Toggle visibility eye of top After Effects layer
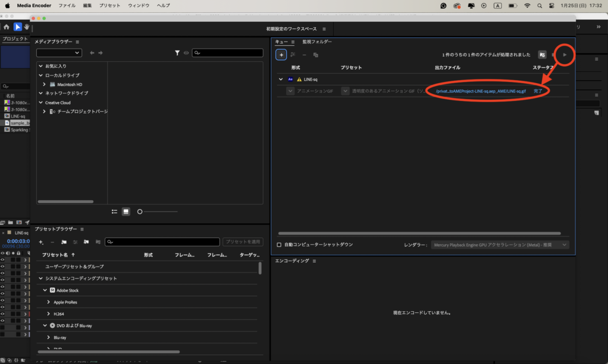The width and height of the screenshot is (608, 364). [2, 259]
